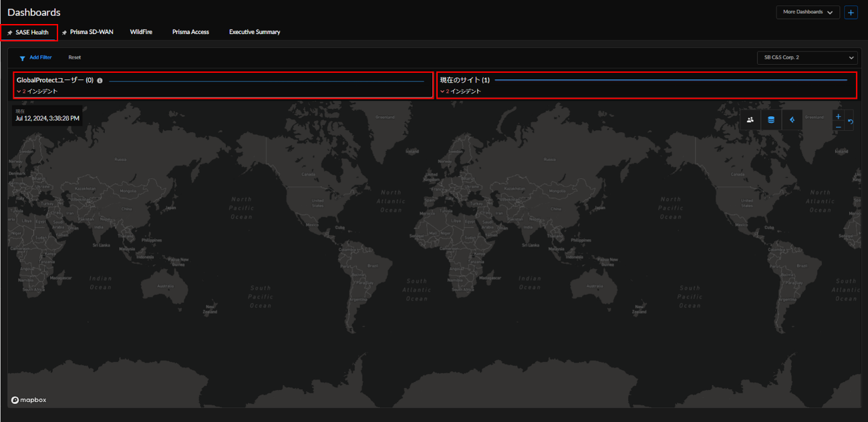Toggle the Prisma sites map icon
Viewport: 868px width, 422px height.
pyautogui.click(x=792, y=120)
